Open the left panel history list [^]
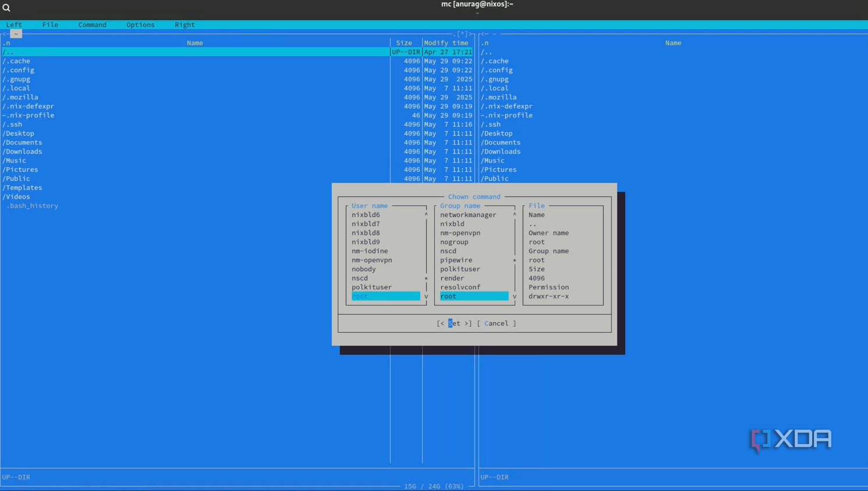This screenshot has width=868, height=491. click(462, 34)
